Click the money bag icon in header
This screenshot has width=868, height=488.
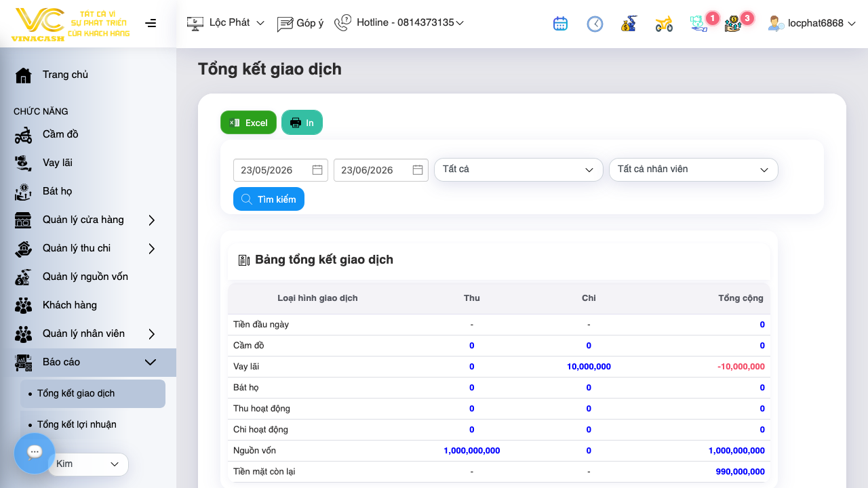pyautogui.click(x=629, y=24)
